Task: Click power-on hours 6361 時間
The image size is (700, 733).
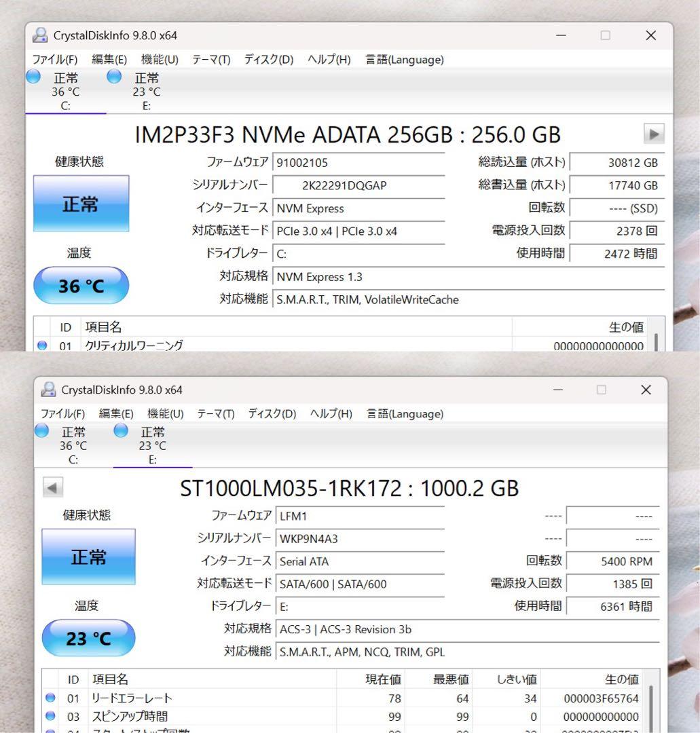Action: tap(613, 607)
